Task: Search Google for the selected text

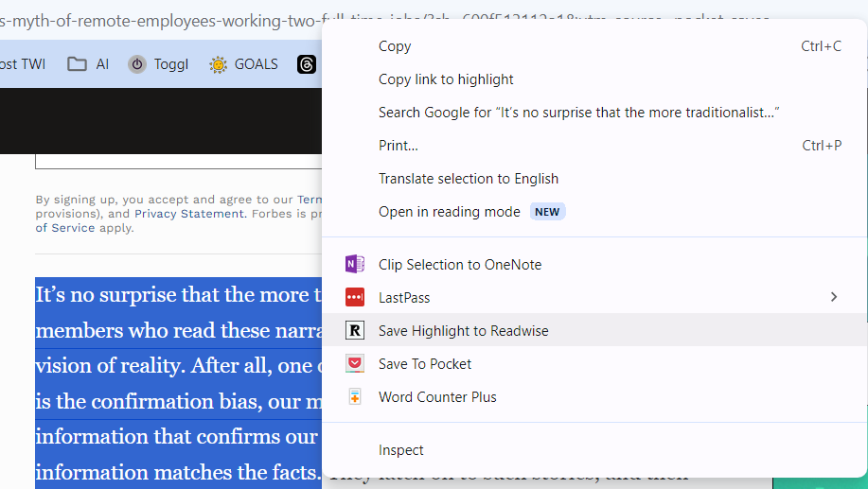Action: point(594,113)
